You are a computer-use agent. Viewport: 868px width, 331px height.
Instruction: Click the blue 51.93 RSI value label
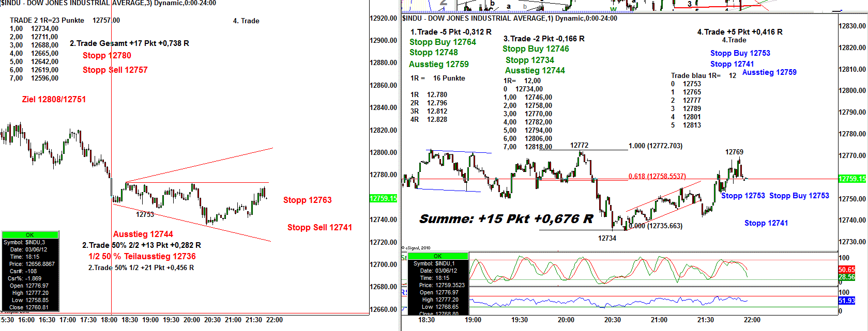(846, 301)
